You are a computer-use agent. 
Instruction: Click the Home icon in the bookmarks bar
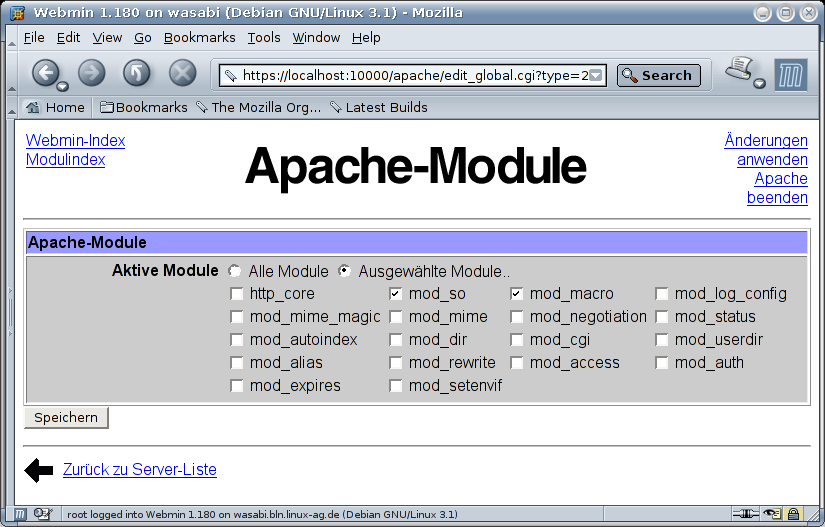tap(33, 107)
